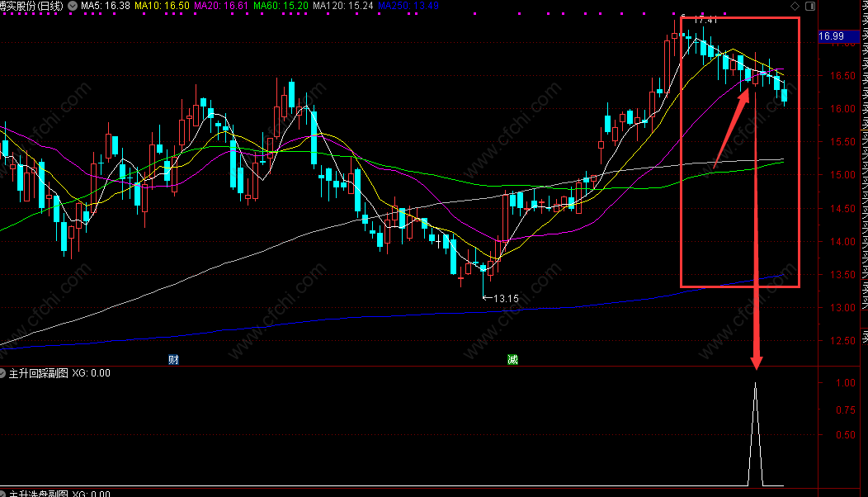Expand the 主升回踩副图 indicator dropdown circle
The width and height of the screenshot is (868, 497).
coord(2,373)
